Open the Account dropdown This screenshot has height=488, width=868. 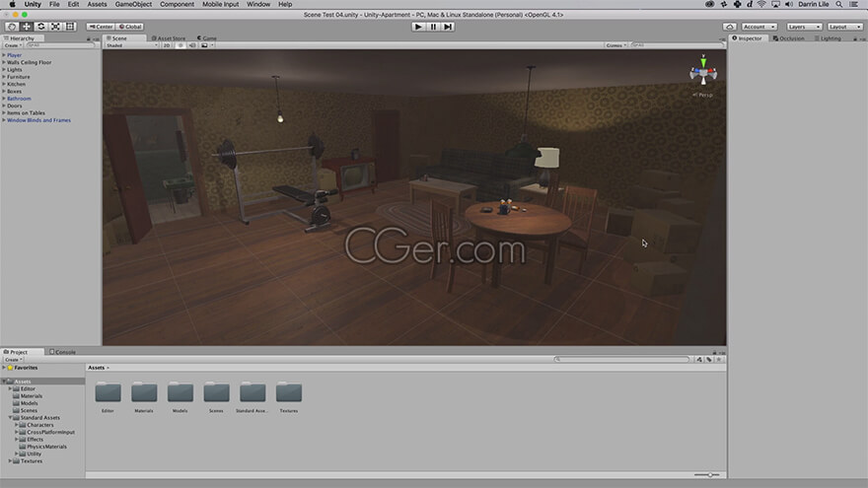[759, 27]
